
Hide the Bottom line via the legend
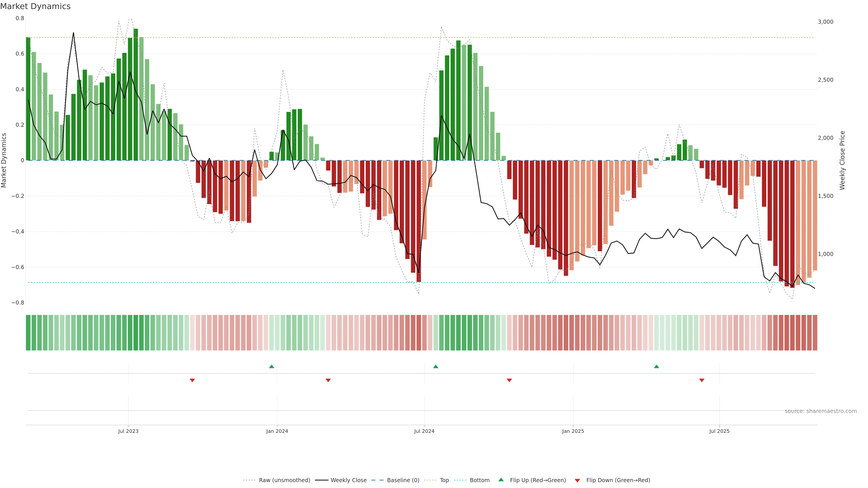tap(479, 480)
